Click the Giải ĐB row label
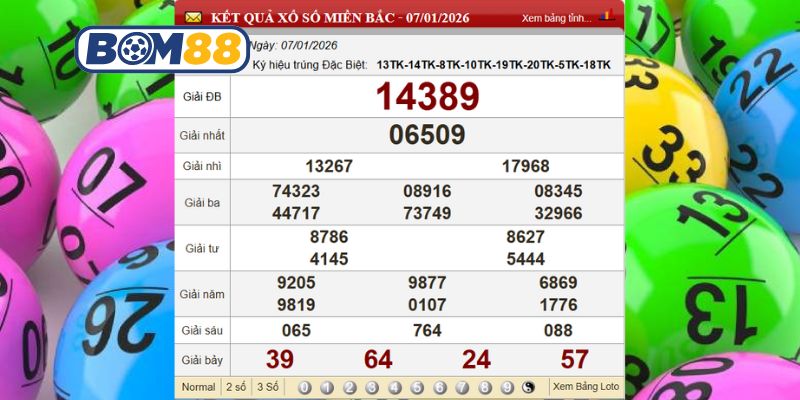The width and height of the screenshot is (800, 400). (x=202, y=96)
